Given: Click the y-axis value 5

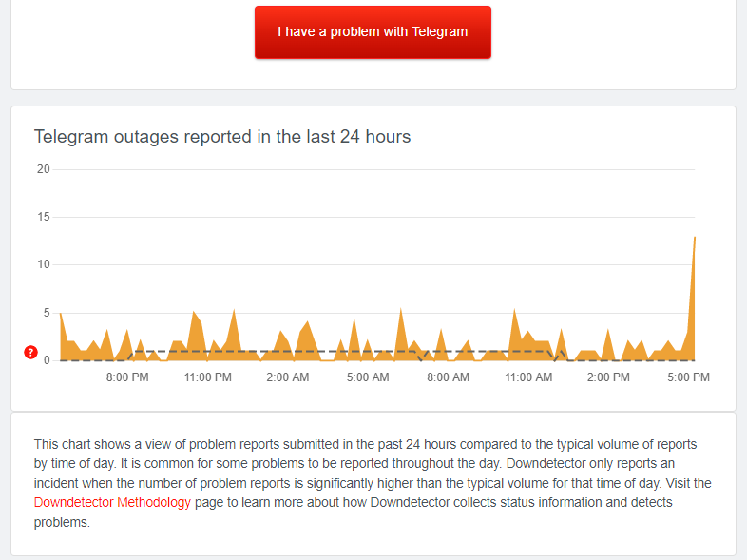Looking at the screenshot, I should pos(47,313).
